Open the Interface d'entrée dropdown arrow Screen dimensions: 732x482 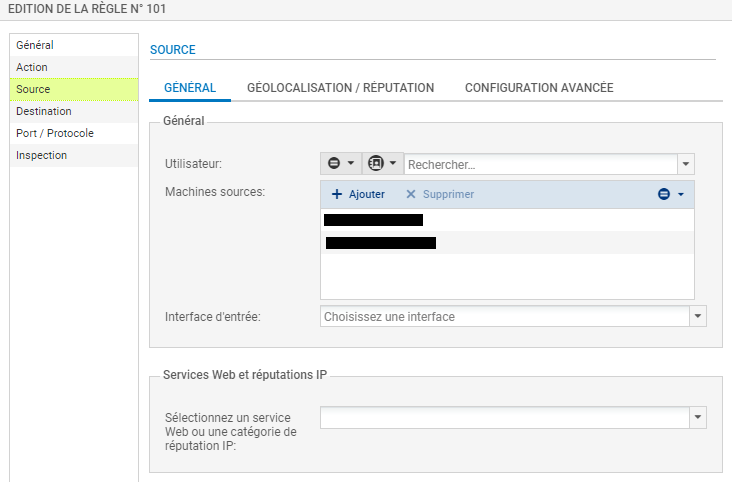(698, 317)
